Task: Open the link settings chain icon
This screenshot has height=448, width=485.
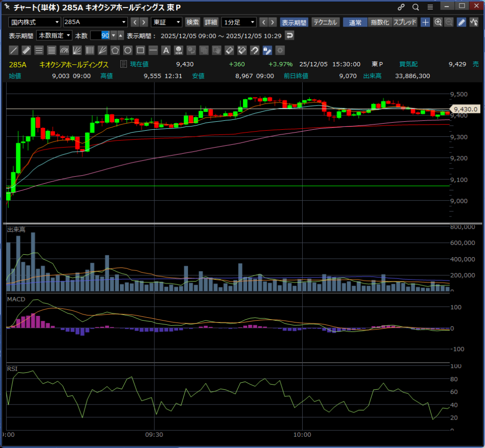Action: (x=401, y=7)
